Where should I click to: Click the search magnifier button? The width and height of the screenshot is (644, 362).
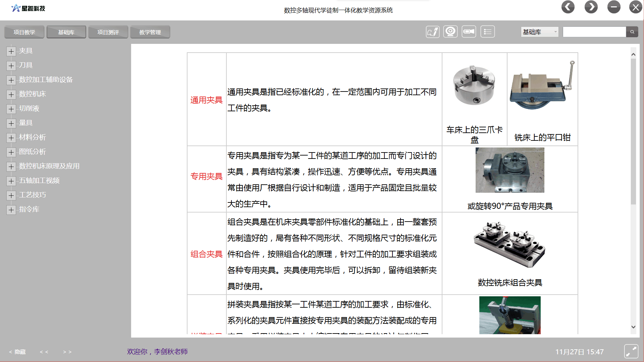point(632,32)
